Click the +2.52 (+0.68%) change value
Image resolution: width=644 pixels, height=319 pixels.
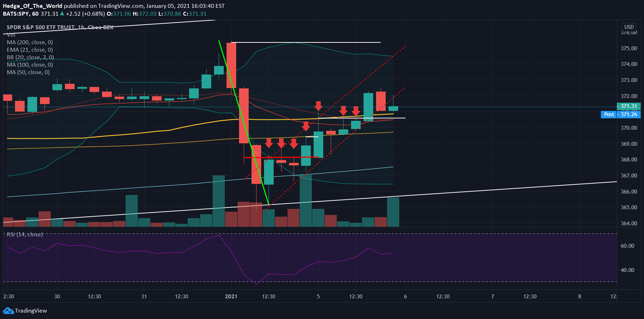pyautogui.click(x=85, y=14)
